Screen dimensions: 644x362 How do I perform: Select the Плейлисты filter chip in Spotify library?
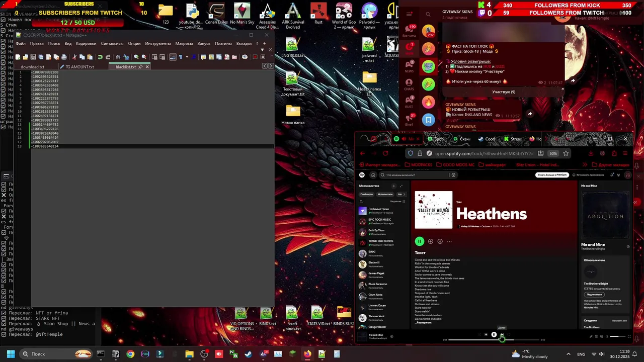point(367,194)
